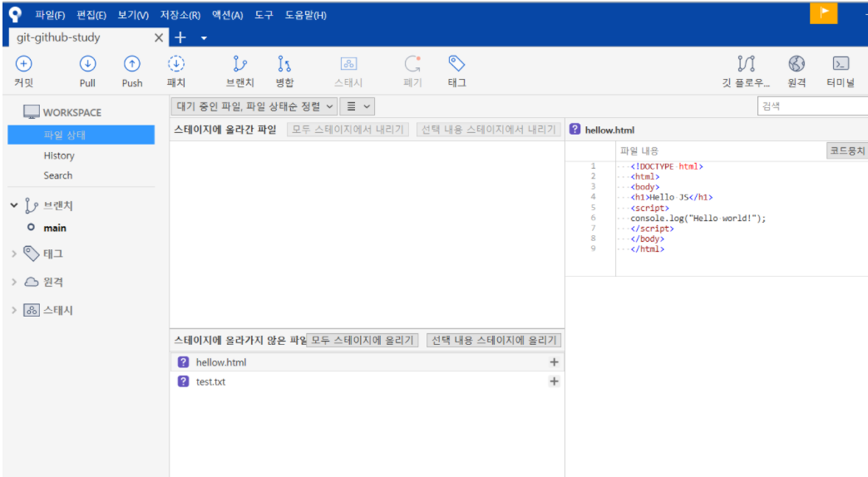The height and width of the screenshot is (477, 868).
Task: Select the hellow.html unstaged file row
Action: coord(367,361)
